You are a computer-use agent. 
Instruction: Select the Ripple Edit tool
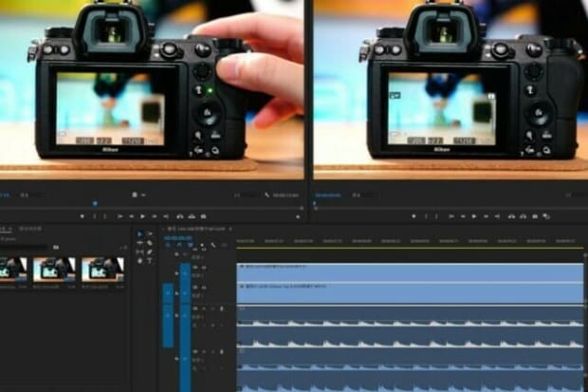tap(140, 243)
